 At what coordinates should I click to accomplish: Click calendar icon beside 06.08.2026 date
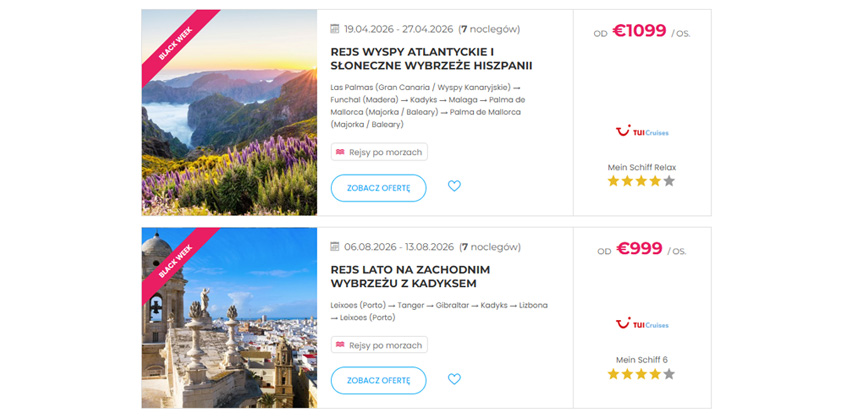click(x=336, y=247)
